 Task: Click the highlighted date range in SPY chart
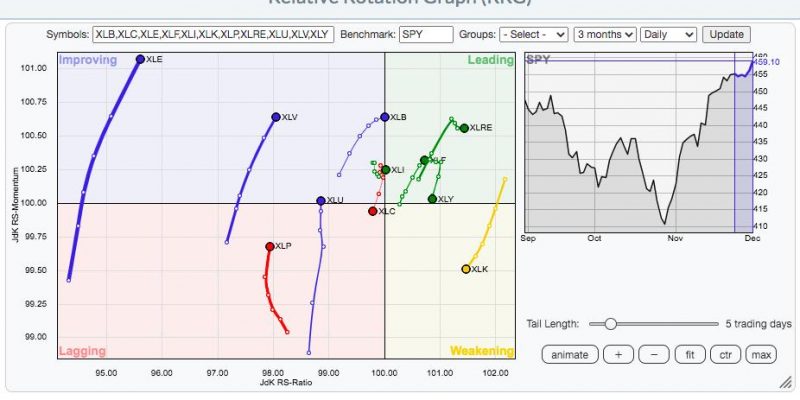point(743,143)
